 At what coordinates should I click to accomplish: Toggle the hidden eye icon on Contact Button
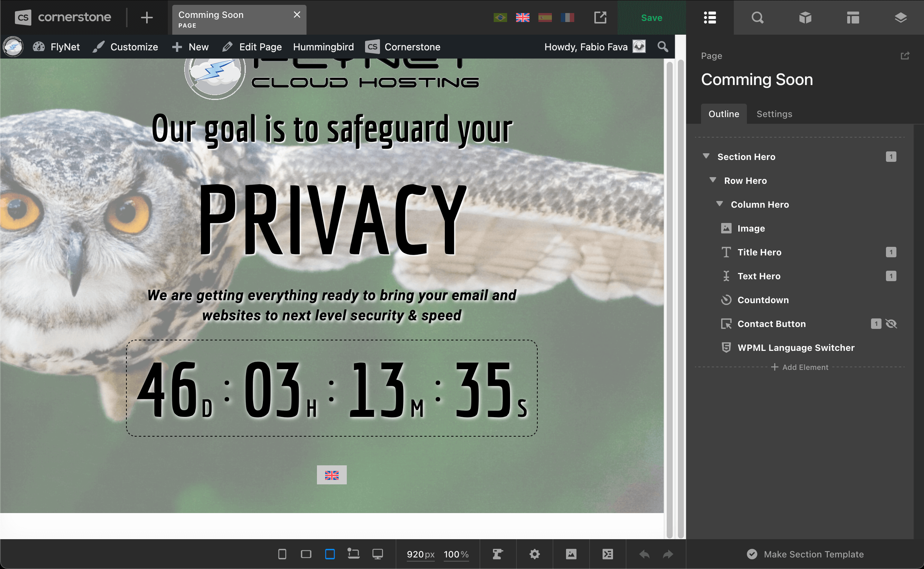click(x=891, y=324)
